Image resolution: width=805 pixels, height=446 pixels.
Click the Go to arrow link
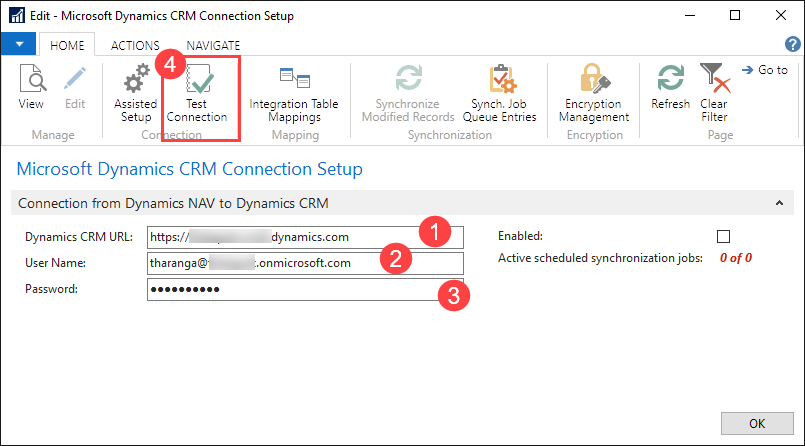(764, 70)
